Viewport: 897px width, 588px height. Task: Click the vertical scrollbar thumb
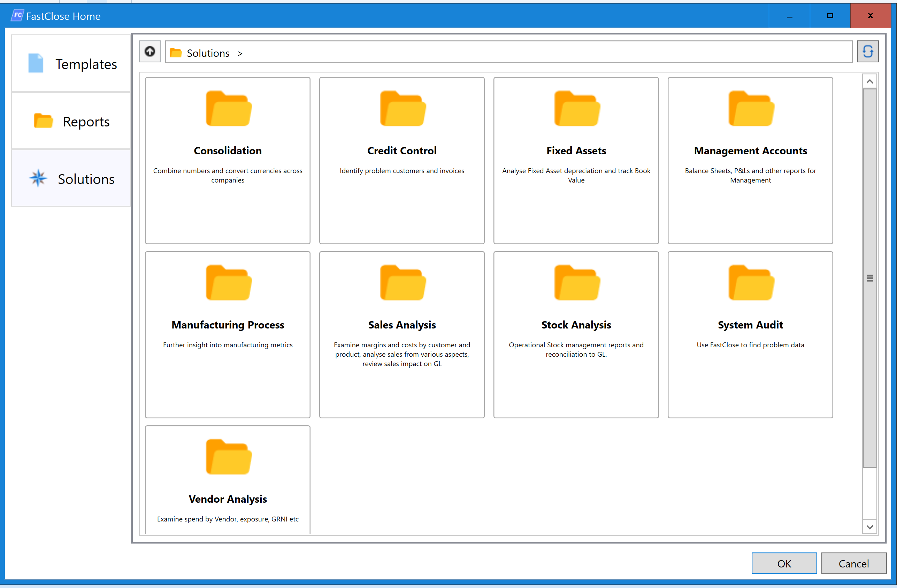pyautogui.click(x=870, y=278)
